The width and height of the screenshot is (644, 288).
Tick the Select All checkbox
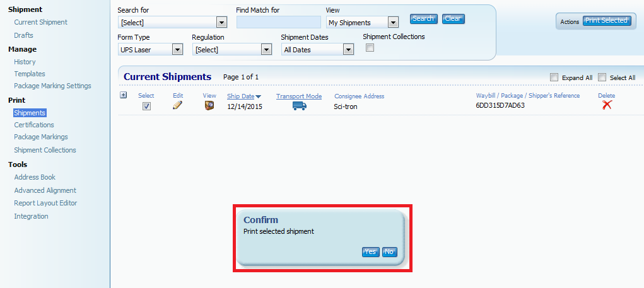pyautogui.click(x=602, y=78)
